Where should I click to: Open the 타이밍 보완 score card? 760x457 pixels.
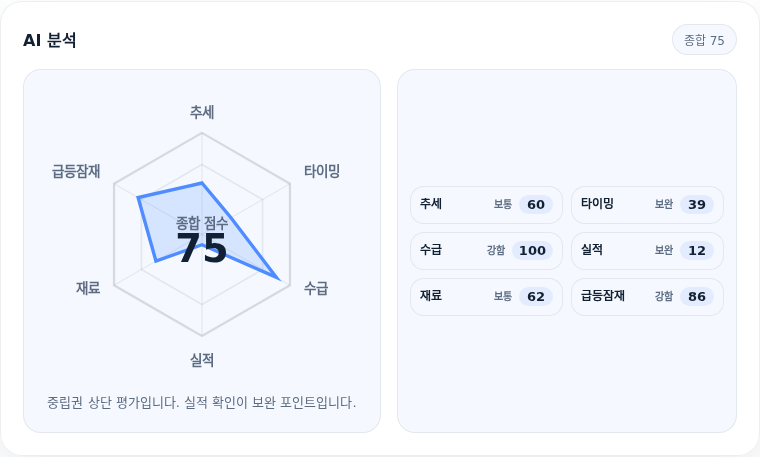click(647, 205)
